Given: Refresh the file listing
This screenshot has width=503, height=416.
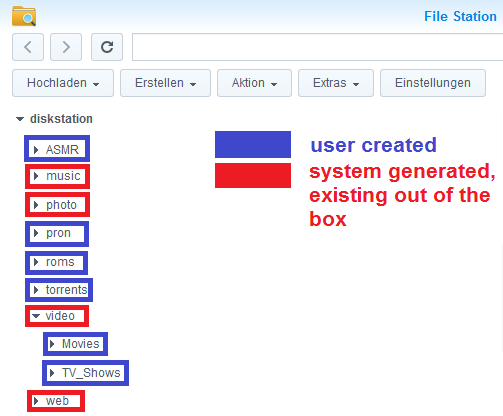Looking at the screenshot, I should 107,47.
